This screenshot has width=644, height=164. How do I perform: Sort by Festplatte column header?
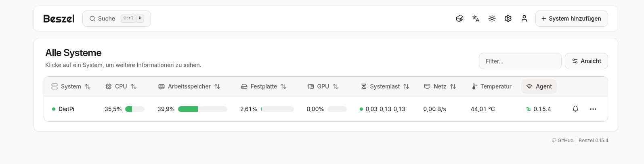tap(264, 86)
